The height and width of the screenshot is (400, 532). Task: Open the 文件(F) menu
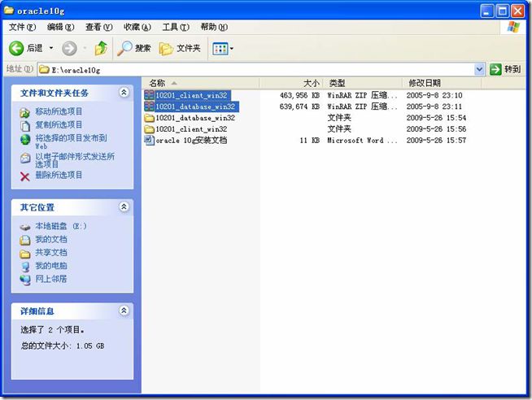pyautogui.click(x=22, y=27)
